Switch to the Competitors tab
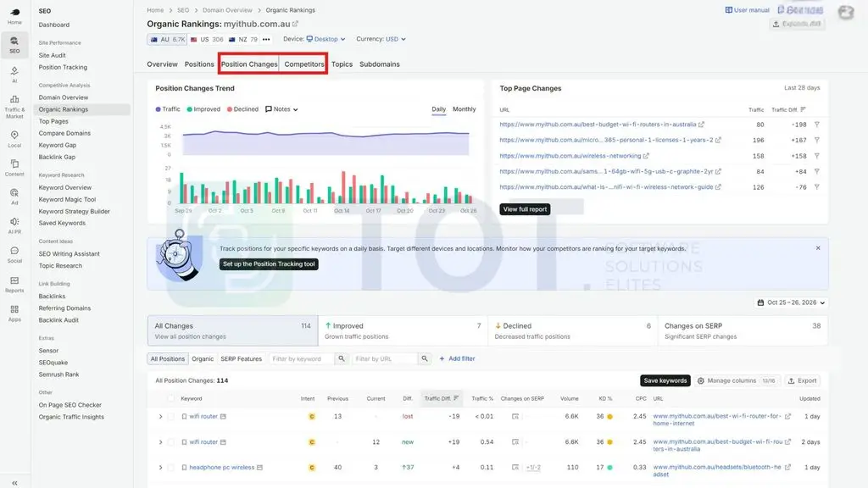 point(304,64)
